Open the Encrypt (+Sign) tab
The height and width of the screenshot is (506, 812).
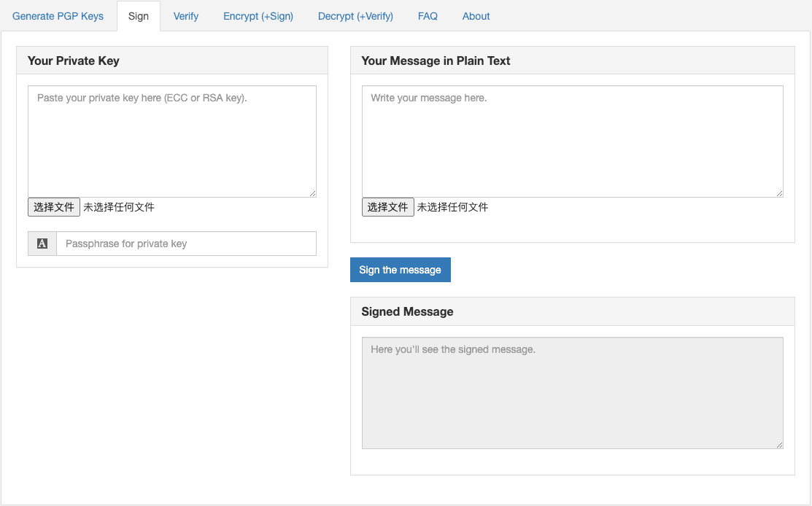[x=258, y=16]
